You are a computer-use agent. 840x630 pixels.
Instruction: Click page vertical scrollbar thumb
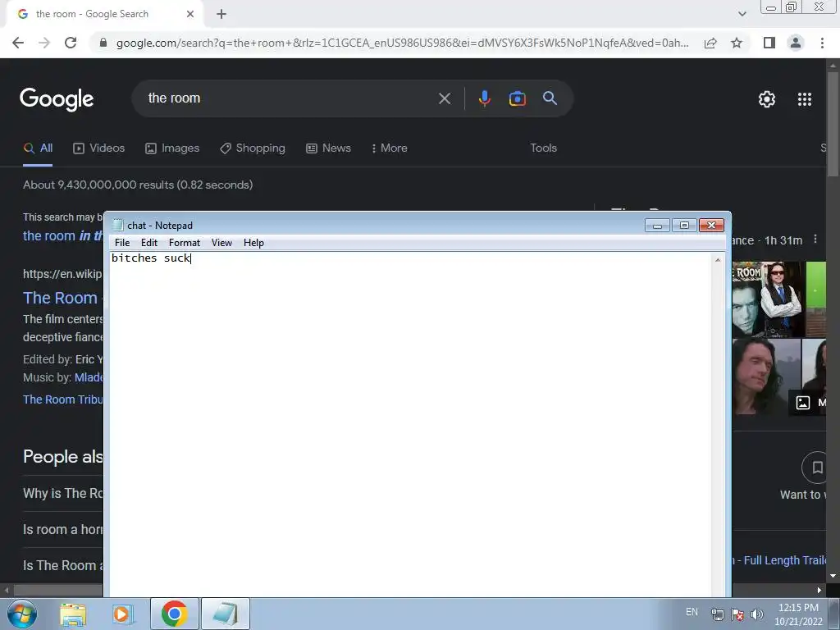point(833,123)
